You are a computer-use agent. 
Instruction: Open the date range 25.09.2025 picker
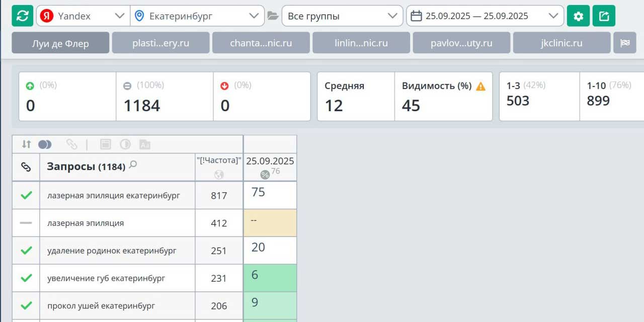(x=485, y=16)
